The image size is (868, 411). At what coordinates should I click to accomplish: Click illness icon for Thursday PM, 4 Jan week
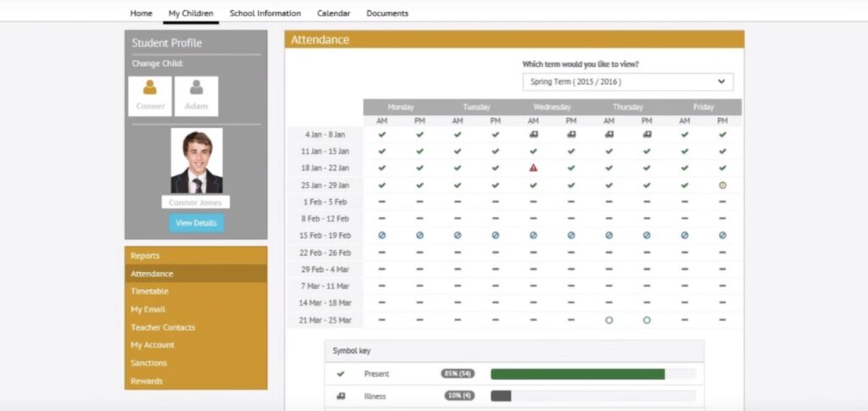pos(647,134)
